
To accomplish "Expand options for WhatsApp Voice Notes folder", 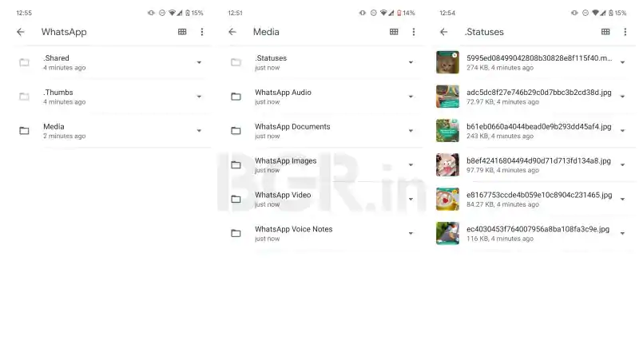I will click(411, 233).
